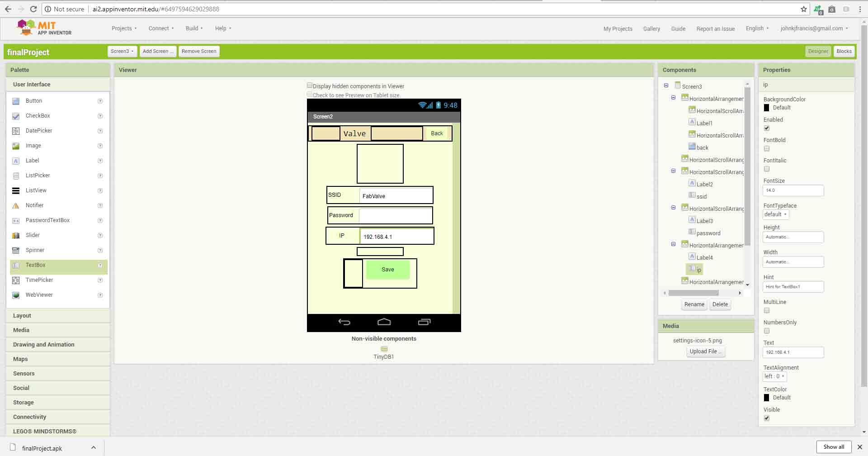Toggle tablet size preview checkbox

coord(310,95)
